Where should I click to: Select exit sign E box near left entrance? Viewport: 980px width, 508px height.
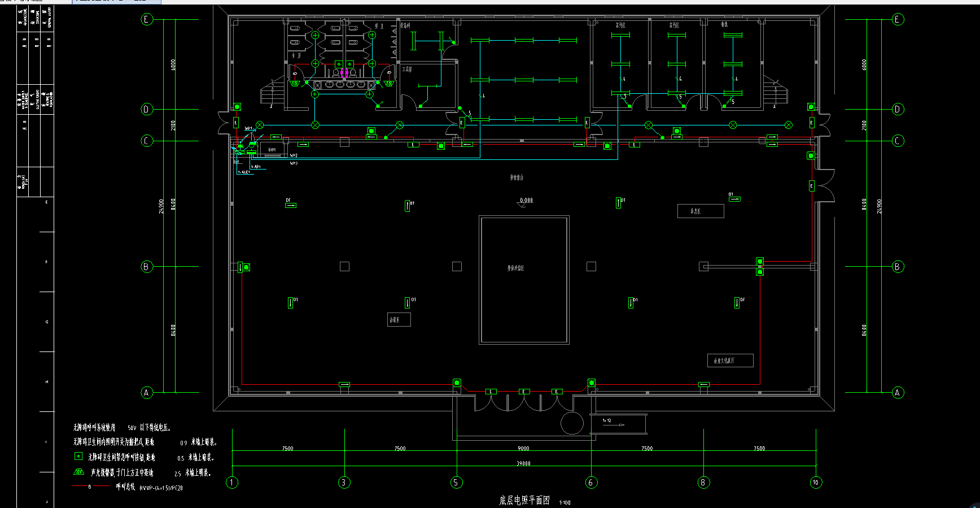(236, 123)
